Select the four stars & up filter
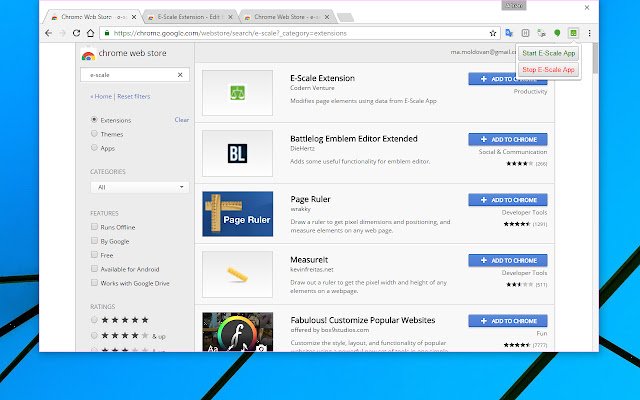This screenshot has width=640, height=400. tap(94, 336)
